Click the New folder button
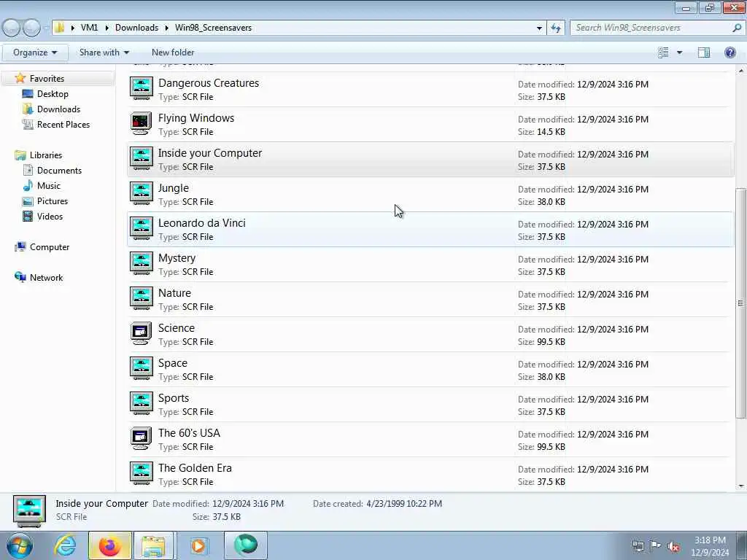 click(x=173, y=52)
